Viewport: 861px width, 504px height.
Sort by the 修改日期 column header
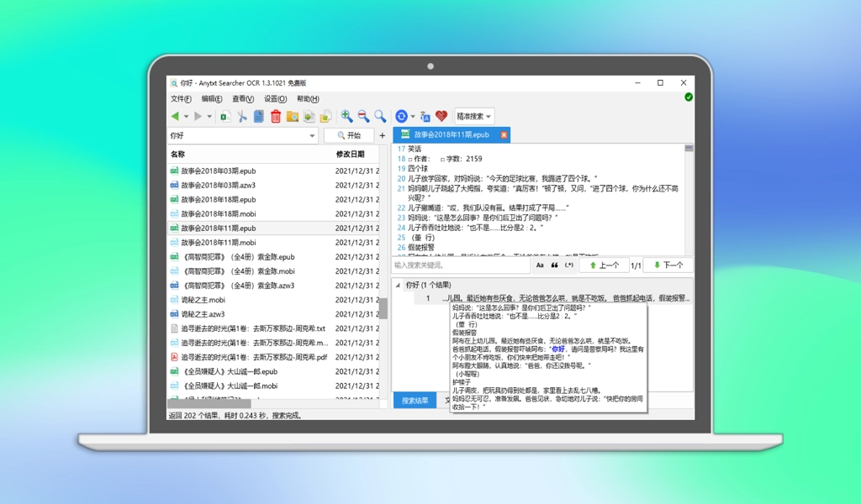pos(350,154)
